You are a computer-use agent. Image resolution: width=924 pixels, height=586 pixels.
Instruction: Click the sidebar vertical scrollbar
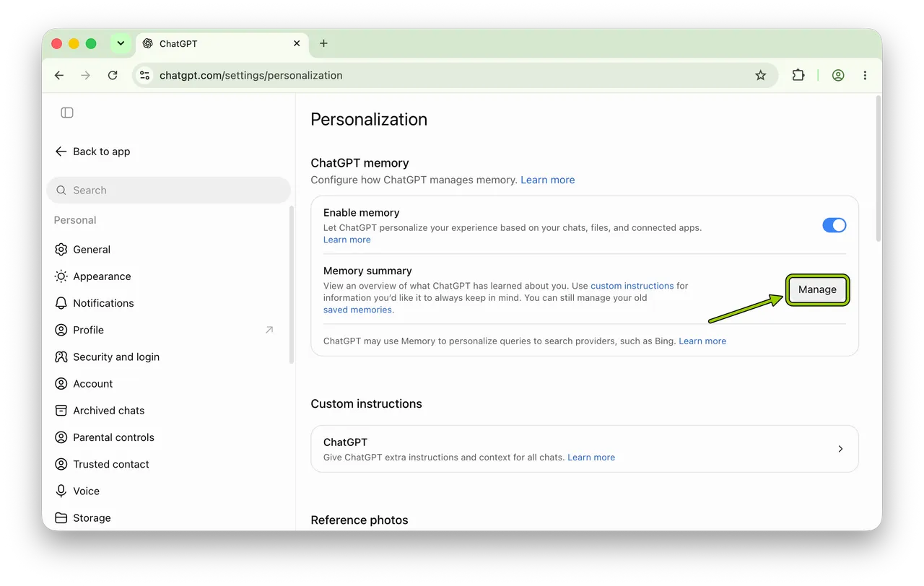click(x=291, y=285)
